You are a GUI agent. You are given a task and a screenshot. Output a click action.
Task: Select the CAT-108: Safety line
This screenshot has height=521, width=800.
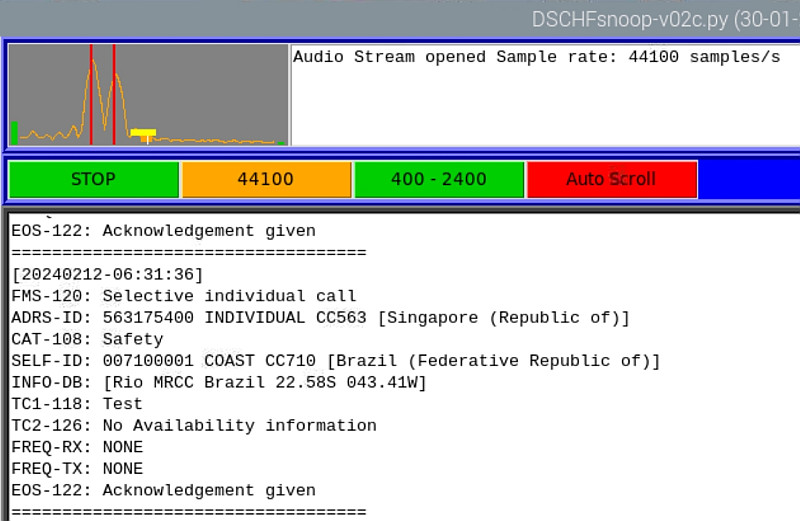click(86, 339)
